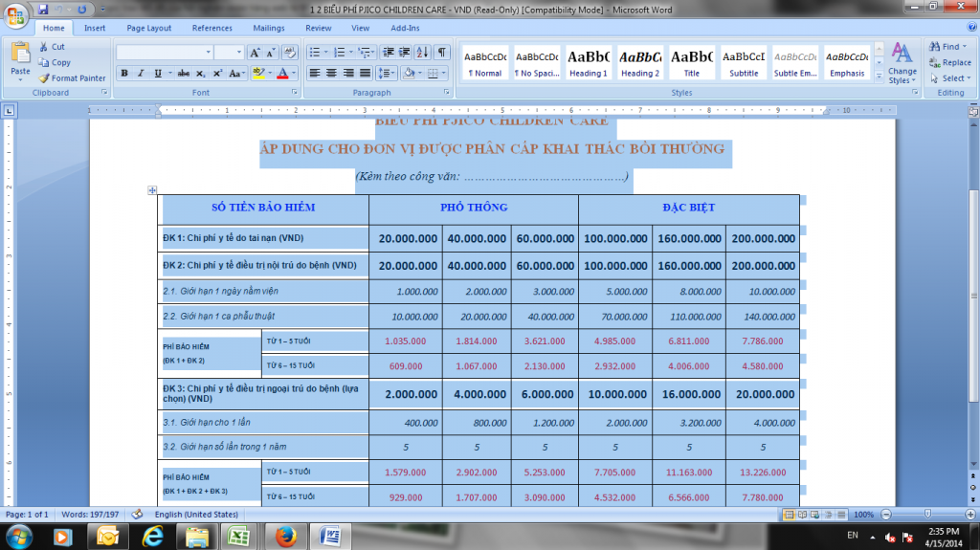The image size is (980, 550).
Task: Open font size dropdown
Action: [x=238, y=53]
